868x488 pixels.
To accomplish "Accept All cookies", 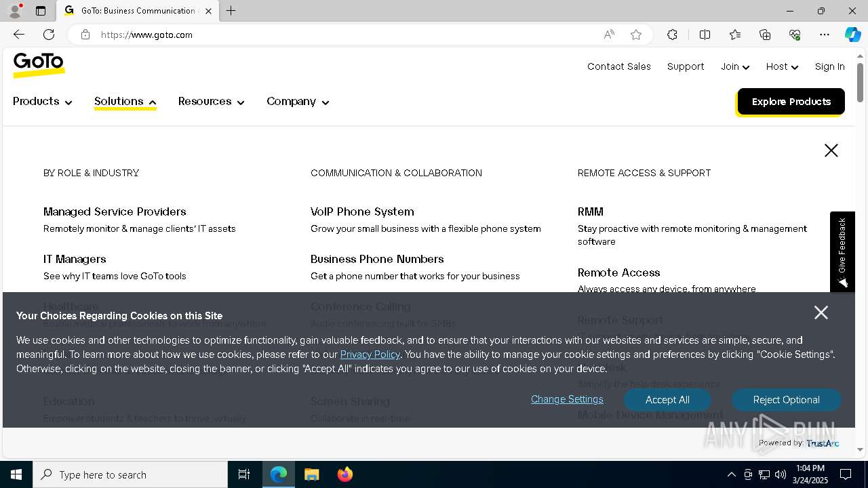I will click(667, 400).
